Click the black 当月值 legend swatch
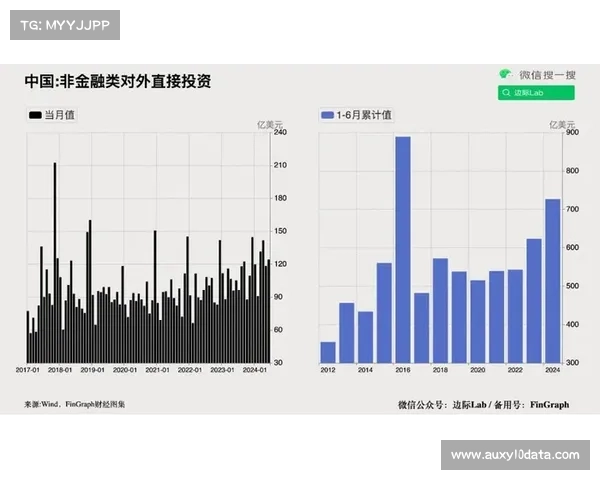This screenshot has width=600, height=480. [x=35, y=115]
